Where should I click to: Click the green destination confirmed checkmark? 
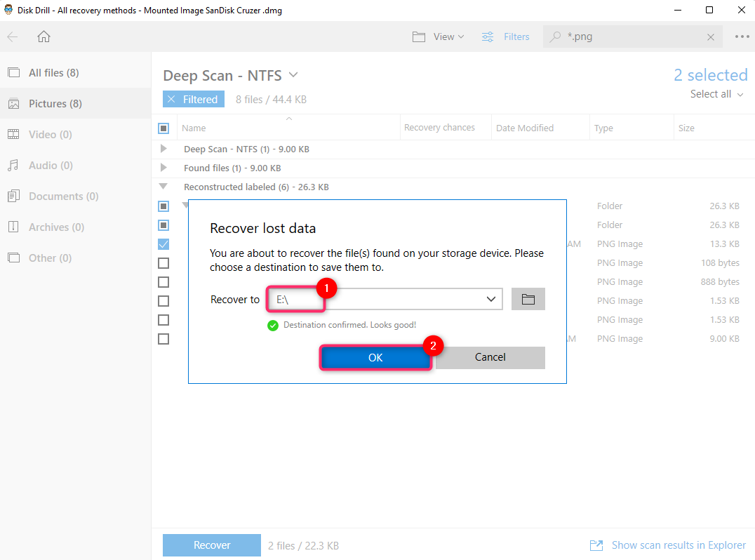pyautogui.click(x=273, y=326)
